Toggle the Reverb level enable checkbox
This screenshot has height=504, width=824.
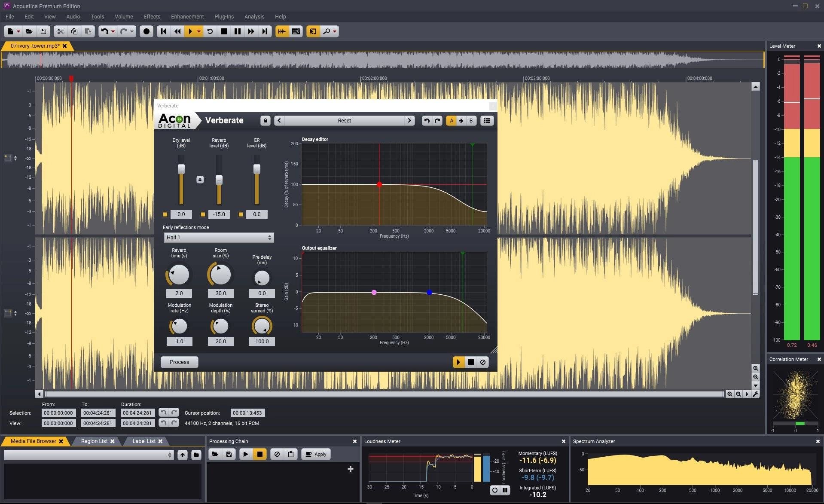pyautogui.click(x=203, y=214)
